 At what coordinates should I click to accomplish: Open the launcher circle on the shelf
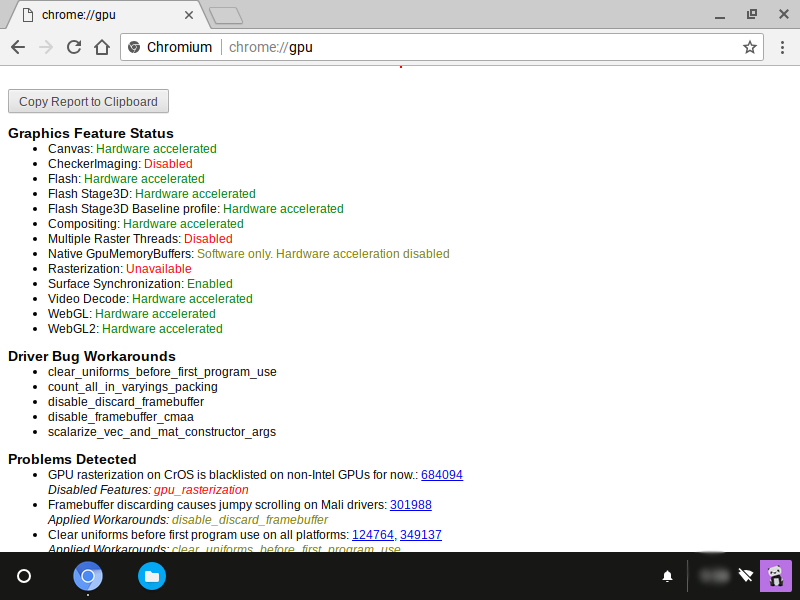(24, 576)
